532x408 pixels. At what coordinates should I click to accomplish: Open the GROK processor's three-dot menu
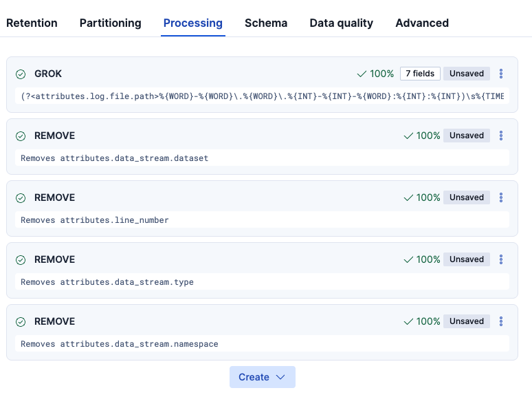tap(501, 74)
